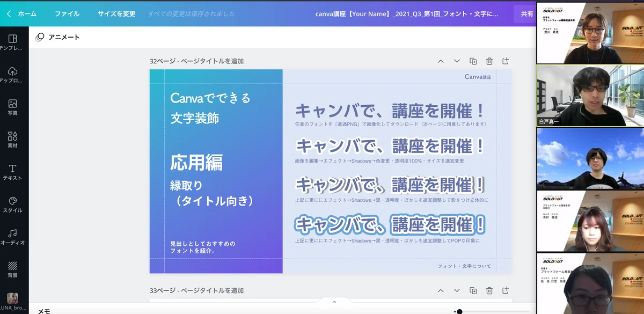The width and height of the screenshot is (644, 314).
Task: Open the 素材 elements panel
Action: click(13, 140)
